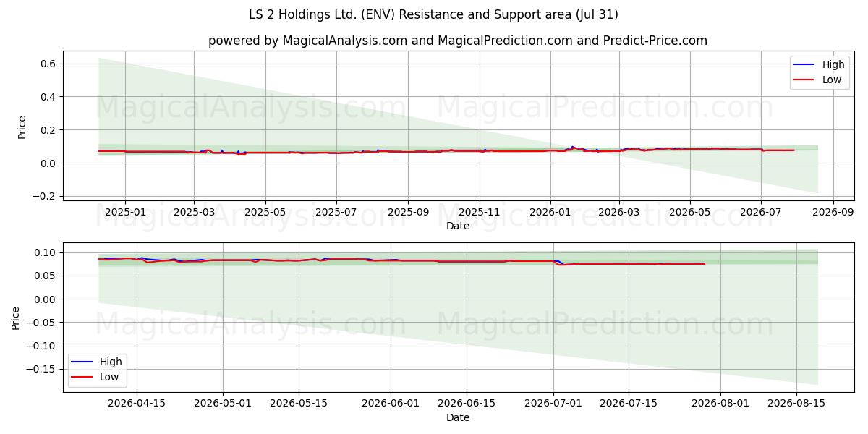868x434 pixels.
Task: Click the 'Date' axis label under the bottom chart
Action: 458,418
